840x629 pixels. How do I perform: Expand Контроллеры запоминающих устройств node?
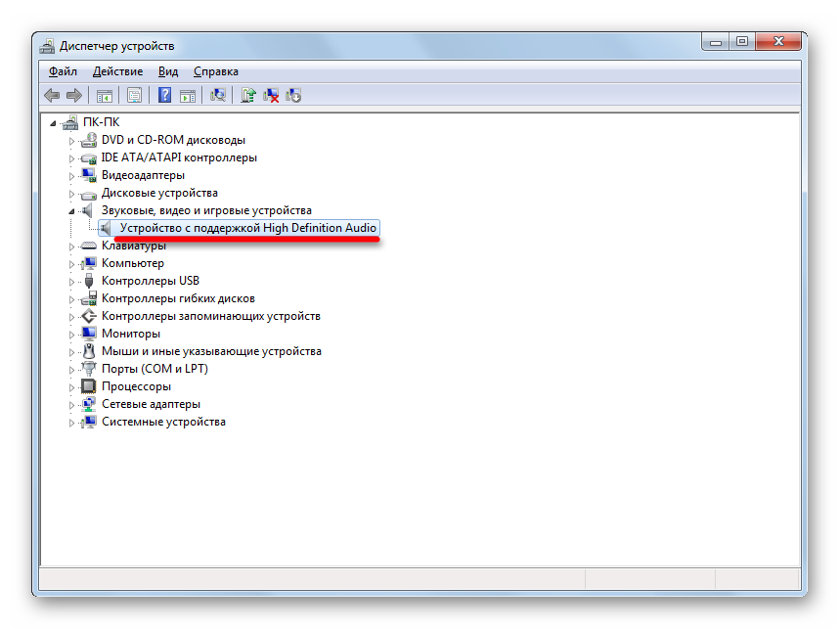tap(71, 317)
